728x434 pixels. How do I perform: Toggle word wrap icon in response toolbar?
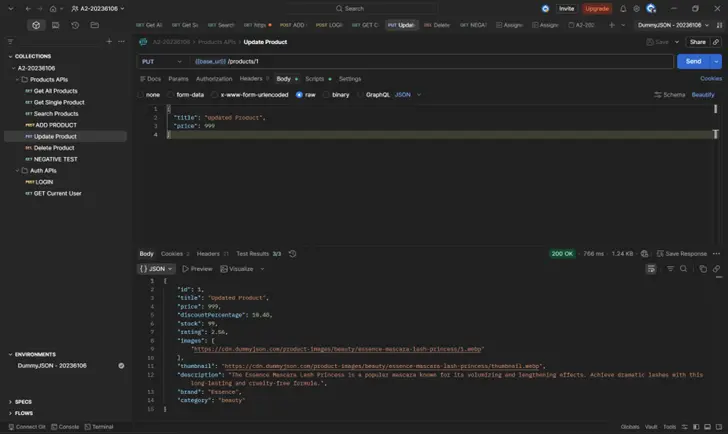coord(651,269)
